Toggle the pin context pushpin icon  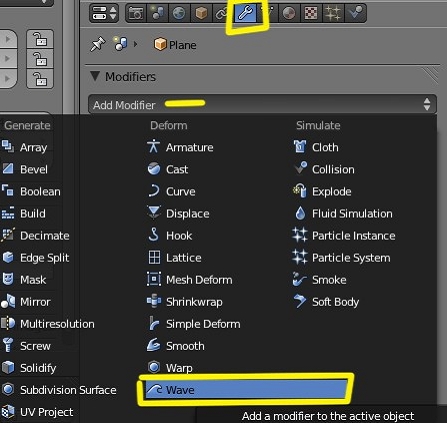97,44
